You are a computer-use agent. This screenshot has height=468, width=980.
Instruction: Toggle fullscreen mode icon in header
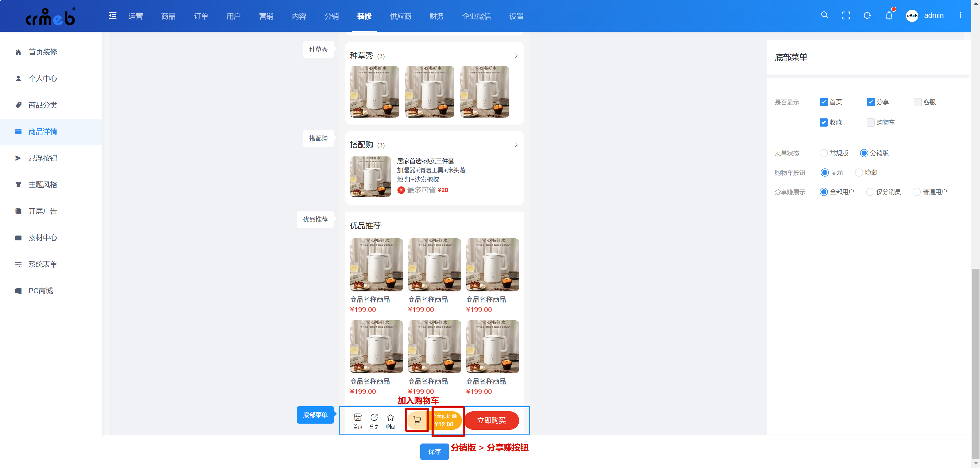point(846,16)
